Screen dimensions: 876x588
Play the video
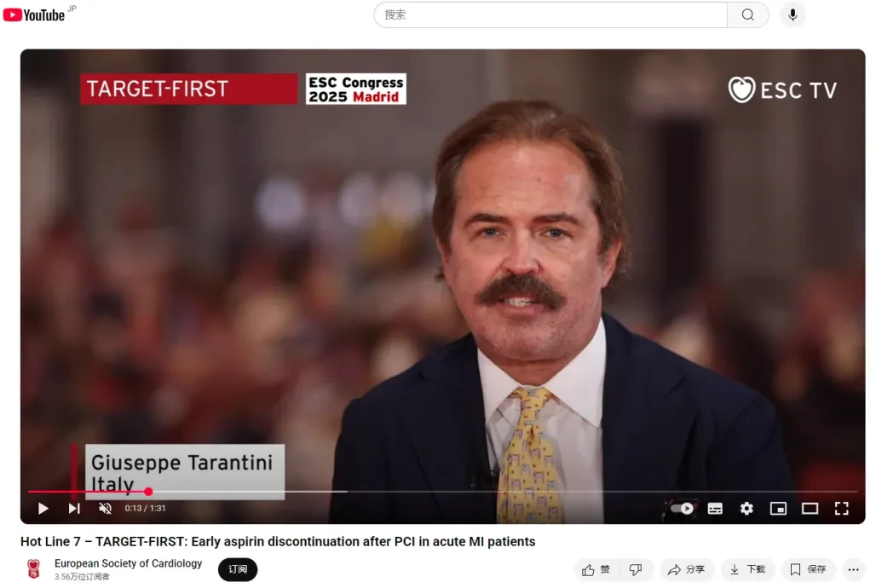(43, 508)
